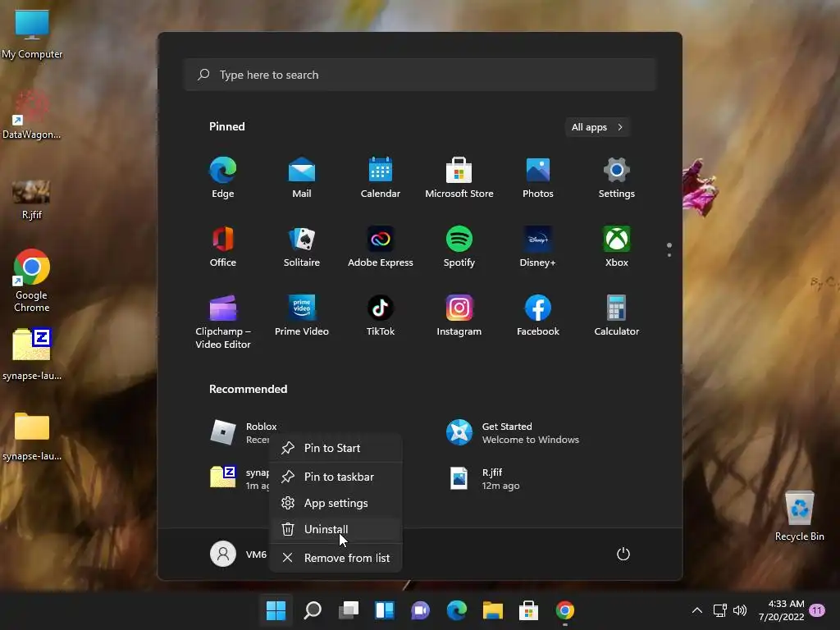Choose Uninstall from context menu

[x=336, y=529]
